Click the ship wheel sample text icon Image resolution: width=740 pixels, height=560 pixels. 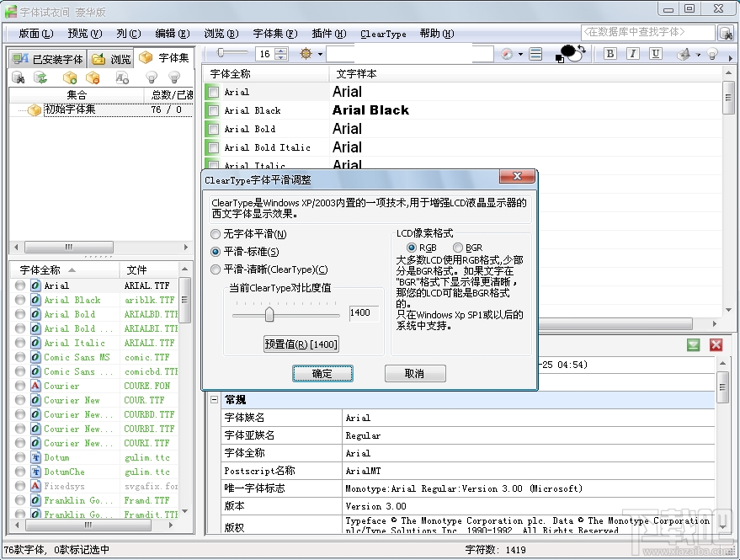click(x=306, y=54)
